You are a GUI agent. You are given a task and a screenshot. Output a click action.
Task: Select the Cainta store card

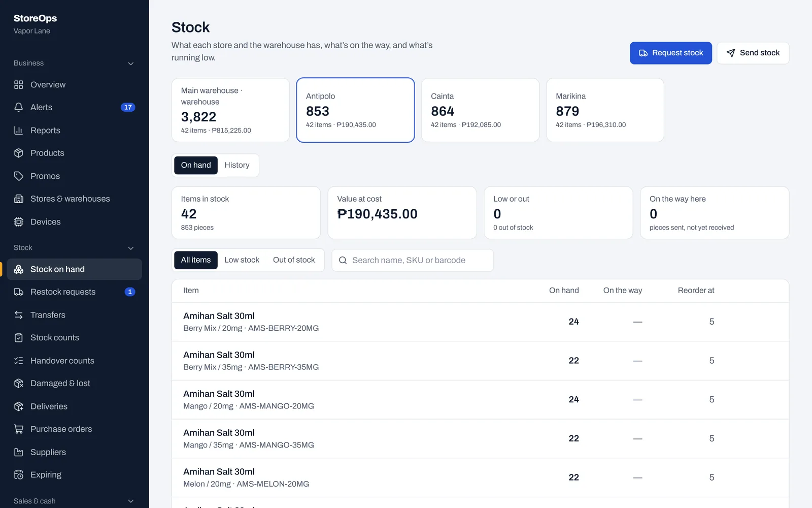[x=480, y=110]
